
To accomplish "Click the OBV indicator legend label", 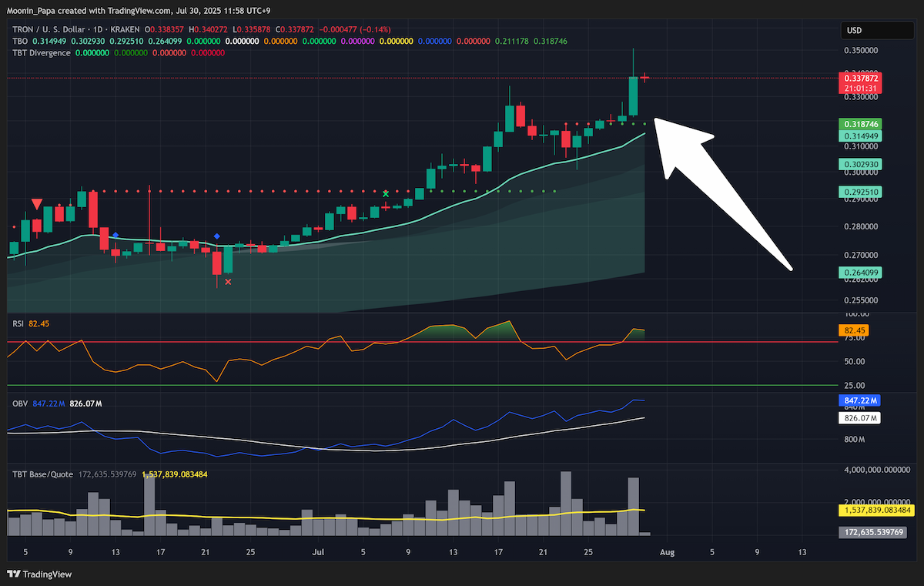I will click(x=20, y=402).
